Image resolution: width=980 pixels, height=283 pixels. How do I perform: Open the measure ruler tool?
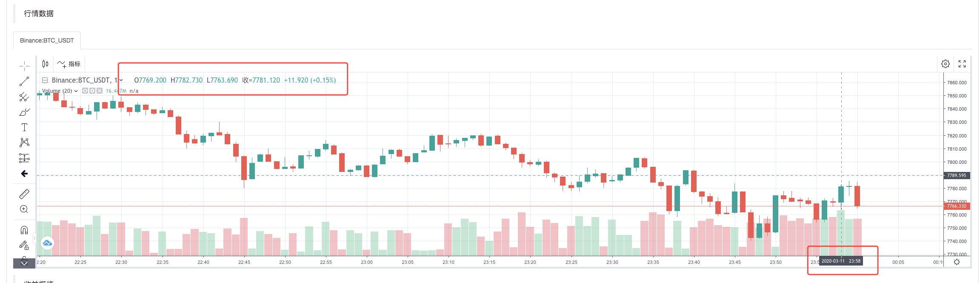pyautogui.click(x=24, y=194)
